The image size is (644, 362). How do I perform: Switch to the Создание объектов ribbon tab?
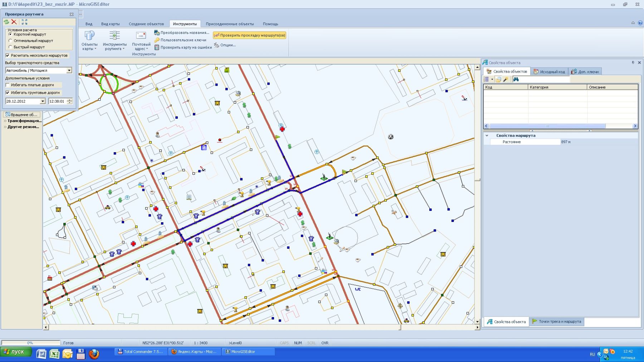[x=146, y=24]
